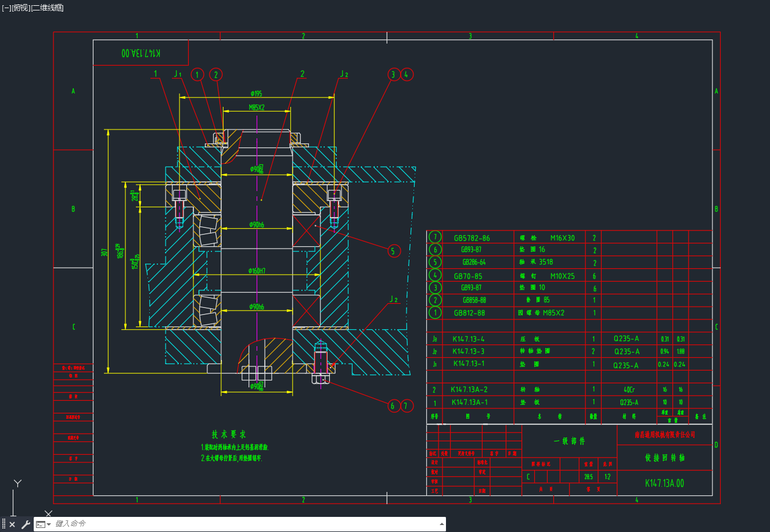Select the rotated K147.13A.00 label at top-left
Screen dimensions: 770x532
[x=142, y=53]
